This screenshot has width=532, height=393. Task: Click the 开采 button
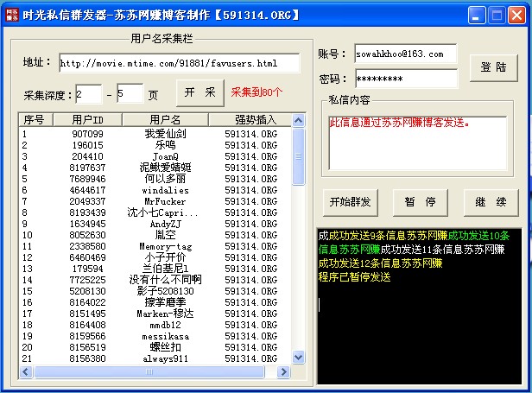[200, 92]
